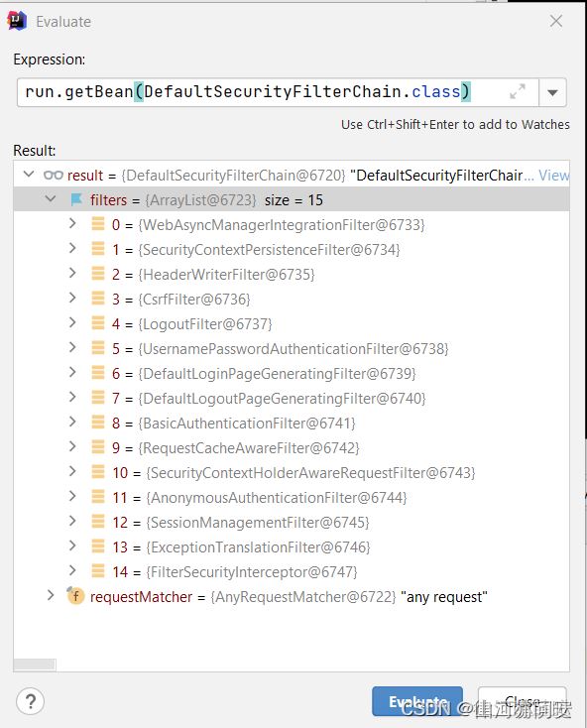Expand element 5 UsernamePasswordAuthenticationFilter

(72, 348)
